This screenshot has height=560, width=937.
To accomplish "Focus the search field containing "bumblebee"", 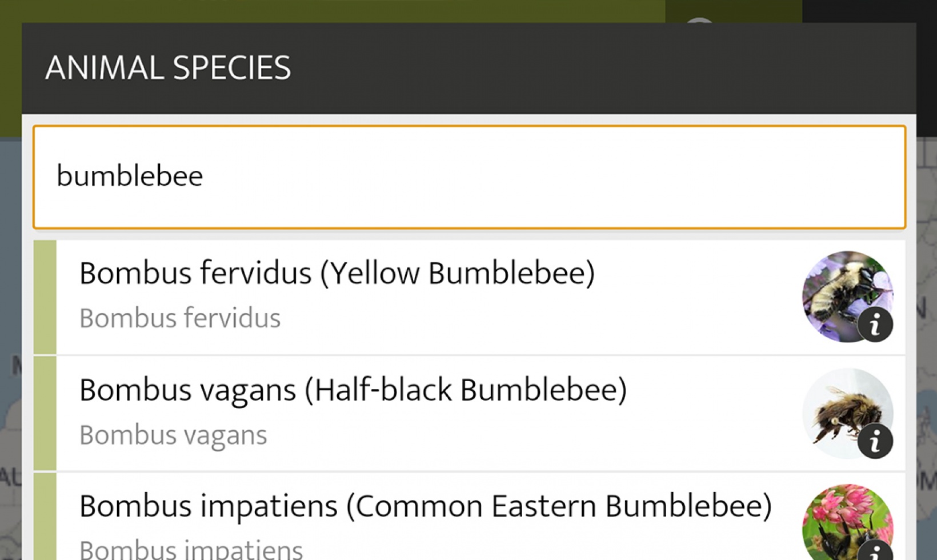I will click(x=468, y=177).
